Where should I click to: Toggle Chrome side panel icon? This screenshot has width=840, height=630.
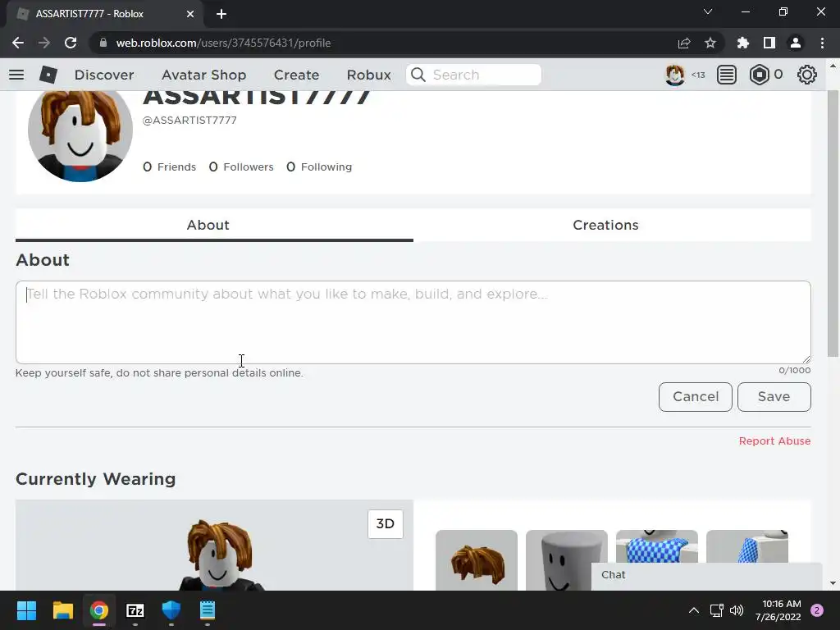coord(769,43)
